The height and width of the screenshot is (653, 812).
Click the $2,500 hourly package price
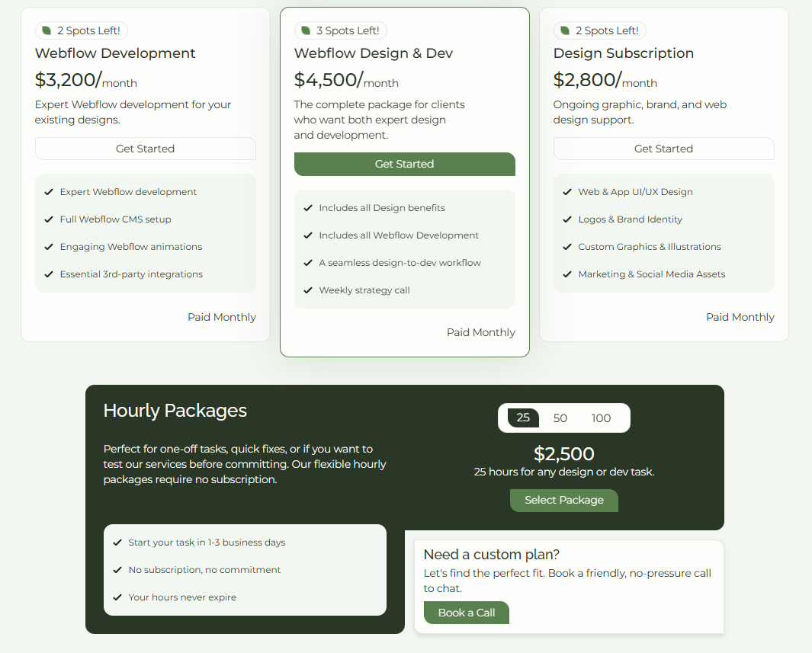(564, 454)
